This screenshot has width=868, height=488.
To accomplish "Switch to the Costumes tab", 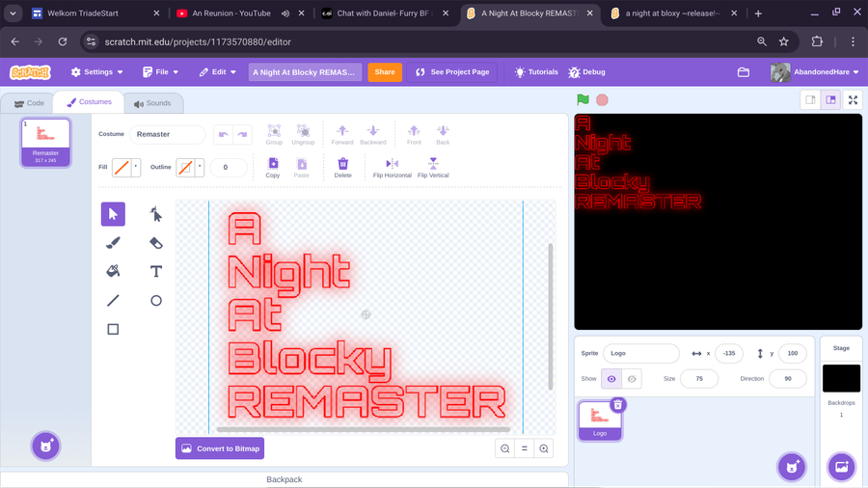I will click(89, 102).
